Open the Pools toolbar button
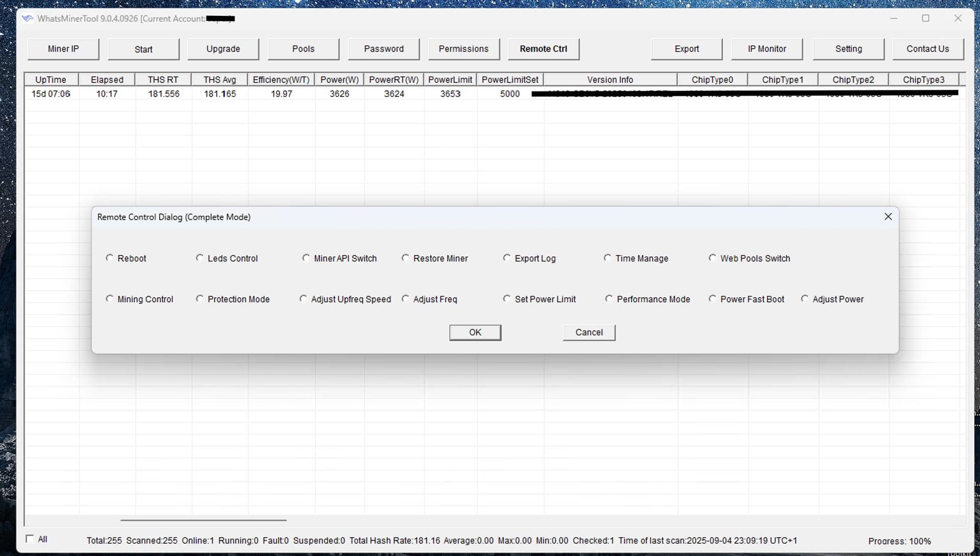 pos(303,49)
